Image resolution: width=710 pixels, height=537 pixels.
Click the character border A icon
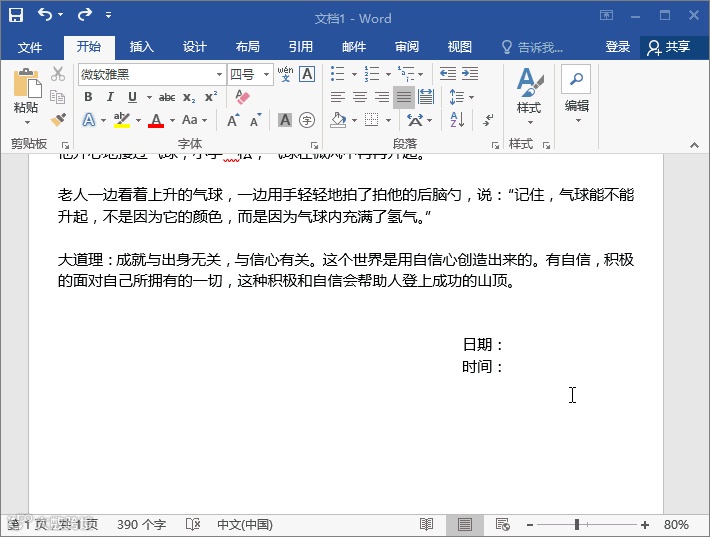click(307, 74)
